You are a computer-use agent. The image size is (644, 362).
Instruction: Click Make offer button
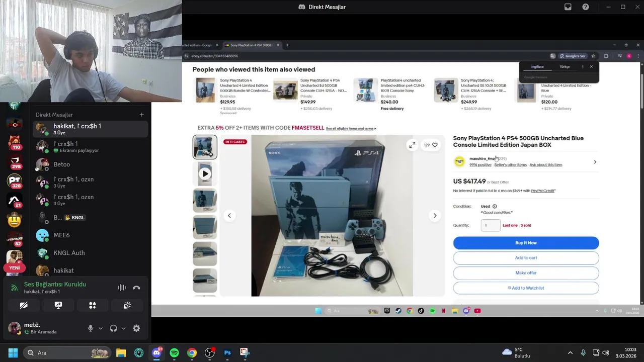(526, 273)
